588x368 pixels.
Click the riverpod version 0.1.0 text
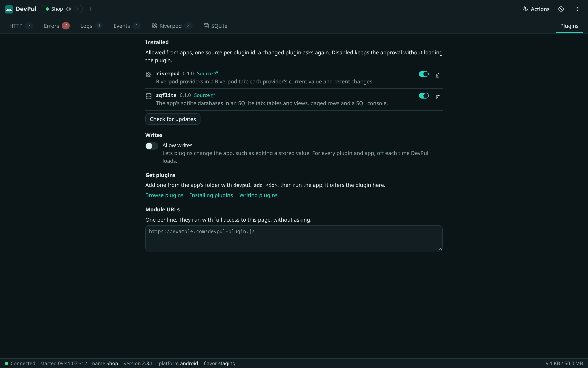(x=188, y=74)
